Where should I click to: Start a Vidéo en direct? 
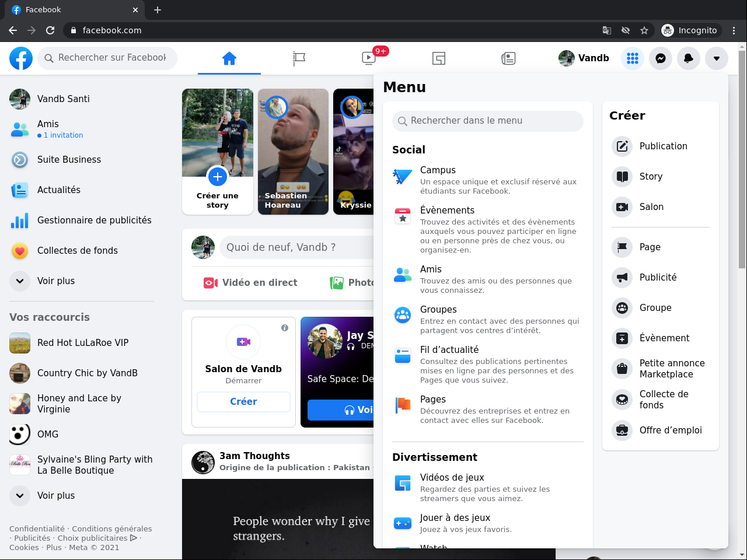tap(250, 283)
